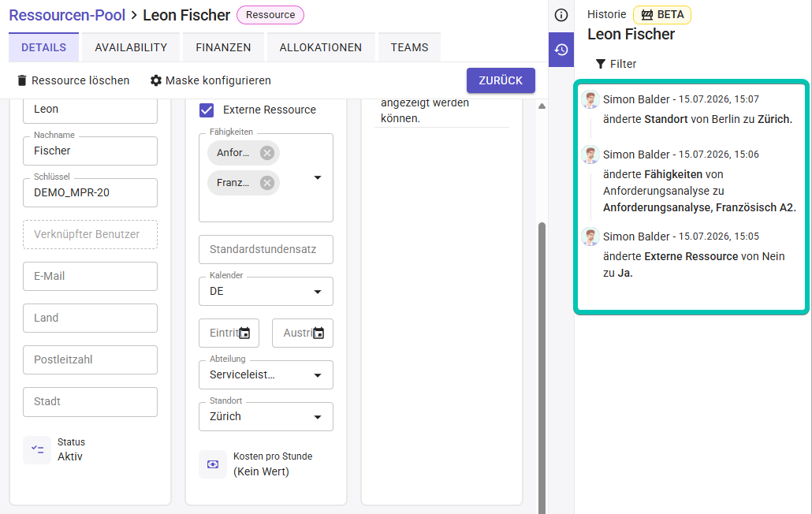This screenshot has height=514, width=812.
Task: Click the Filter funnel icon in Historie
Action: tap(601, 64)
